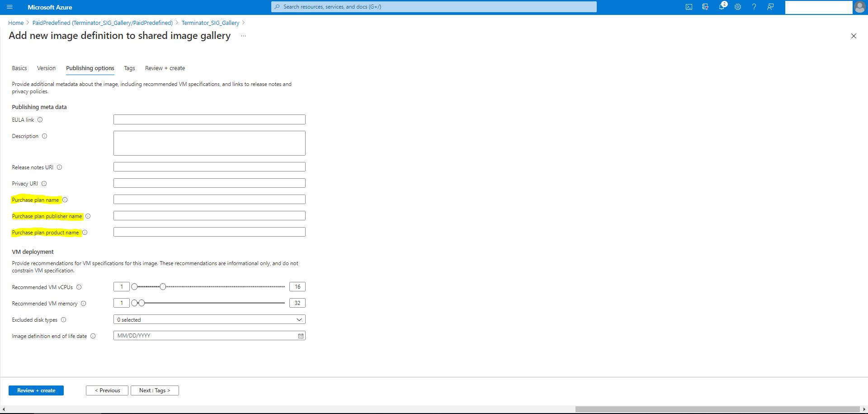
Task: Open the portal settings gear
Action: point(738,7)
